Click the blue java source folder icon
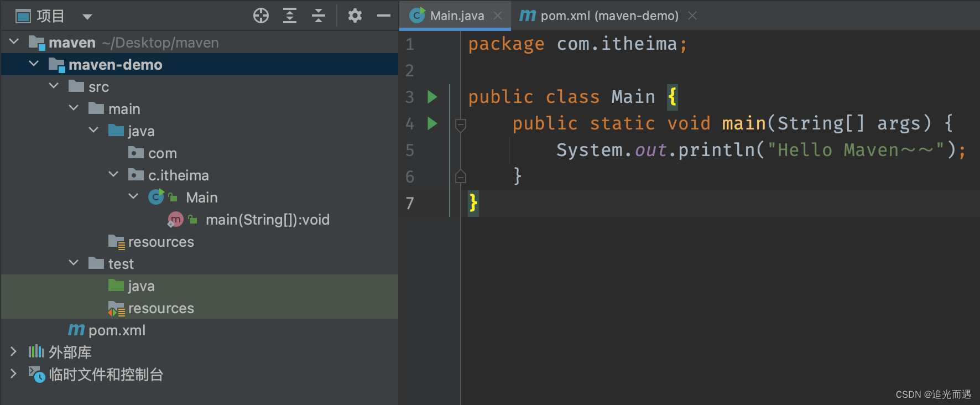This screenshot has width=980, height=405. point(116,131)
